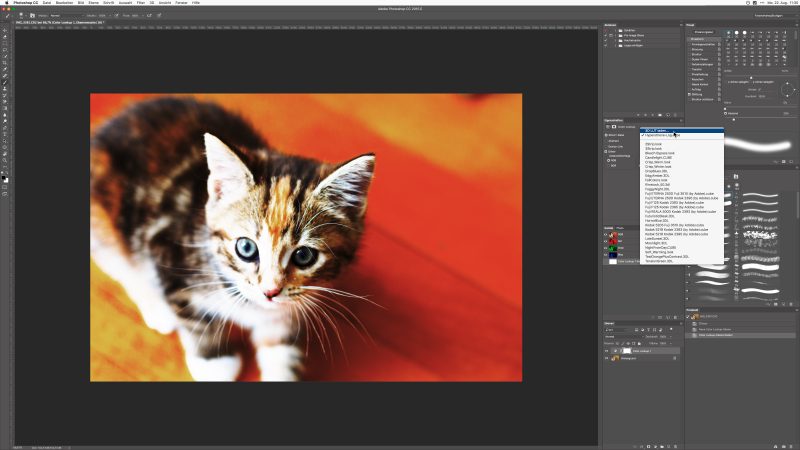Choose HorrorBlue.3DL from the LUT list
Screen dimensions: 800x450
[682, 220]
